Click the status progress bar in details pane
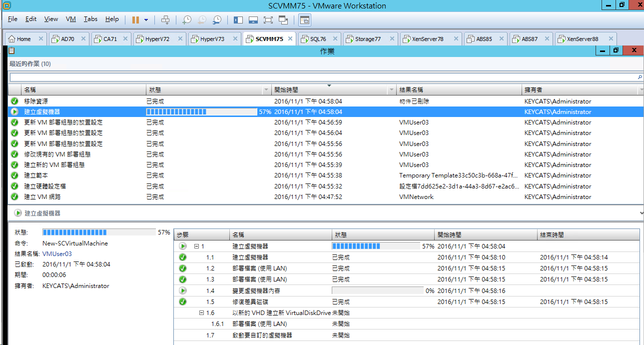This screenshot has width=644, height=345. point(99,232)
